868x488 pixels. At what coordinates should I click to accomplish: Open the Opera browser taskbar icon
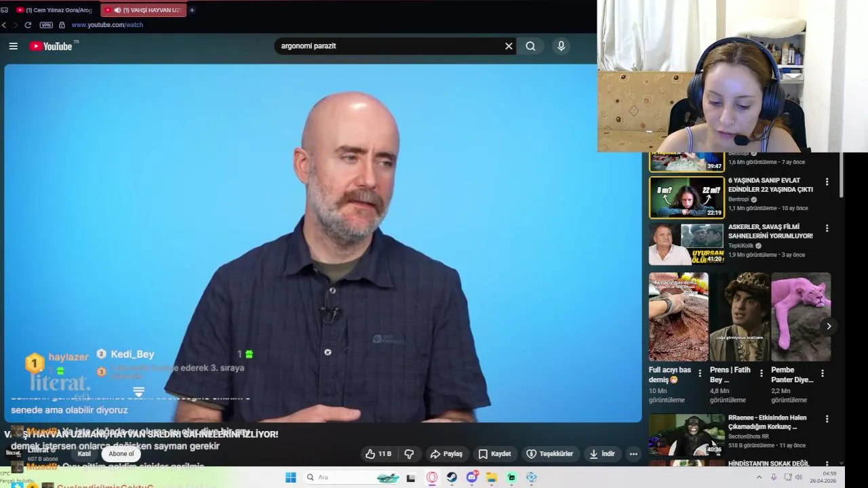point(432,477)
